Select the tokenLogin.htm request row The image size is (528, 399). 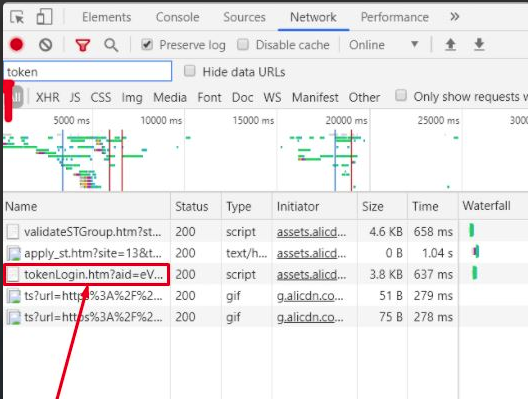[265, 274]
